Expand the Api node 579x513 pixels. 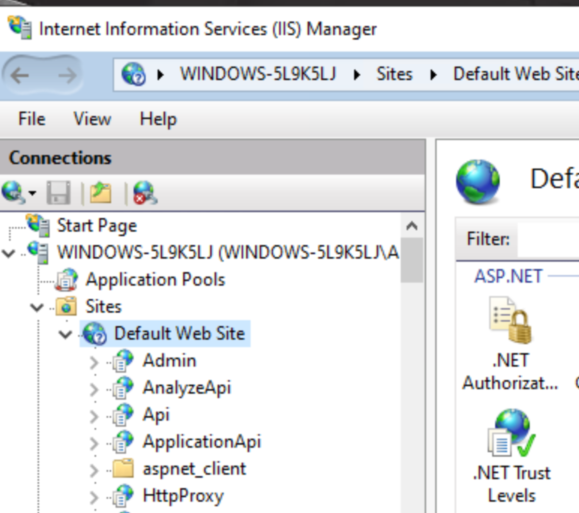94,416
